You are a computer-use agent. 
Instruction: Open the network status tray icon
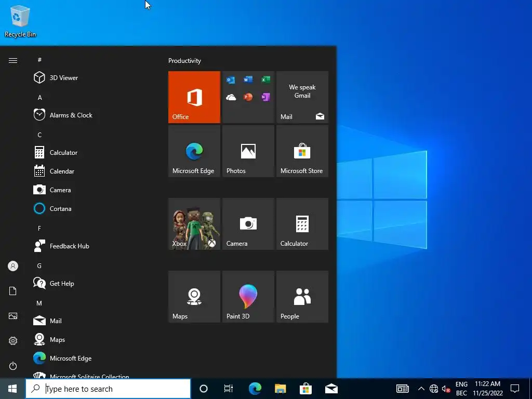[434, 389]
